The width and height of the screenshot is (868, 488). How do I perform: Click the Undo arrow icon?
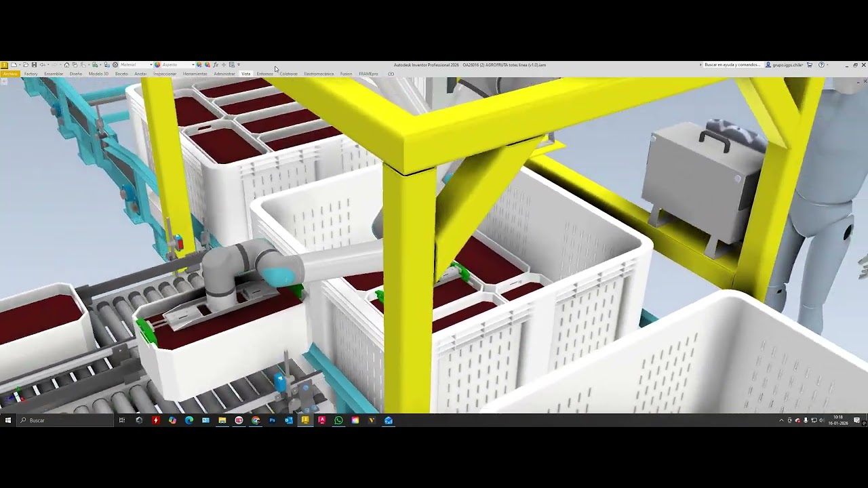point(42,65)
